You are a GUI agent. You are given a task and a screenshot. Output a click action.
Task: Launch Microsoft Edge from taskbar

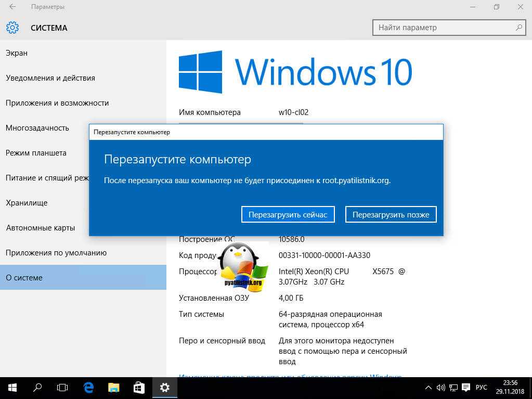tap(88, 387)
